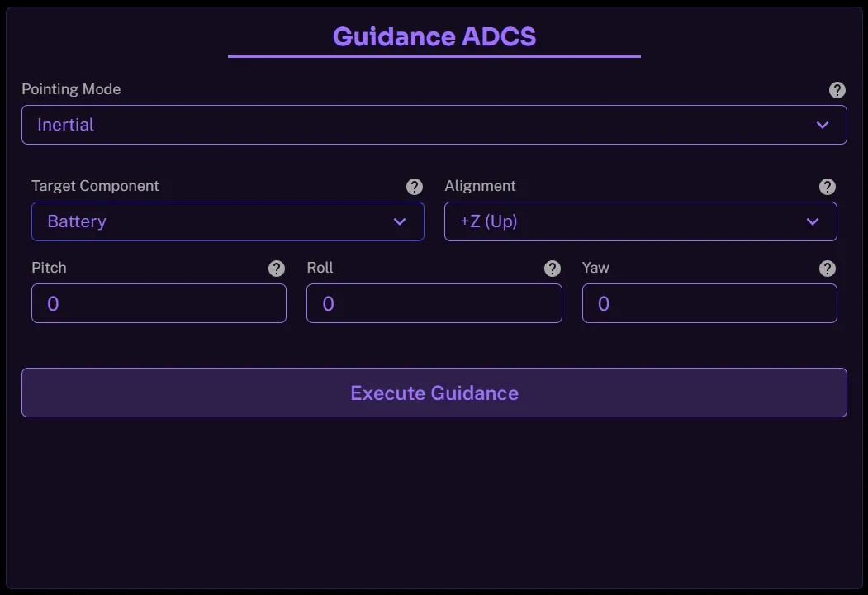Click the chevron arrow in Inertial dropdown
Viewport: 868px width, 595px height.
(823, 125)
